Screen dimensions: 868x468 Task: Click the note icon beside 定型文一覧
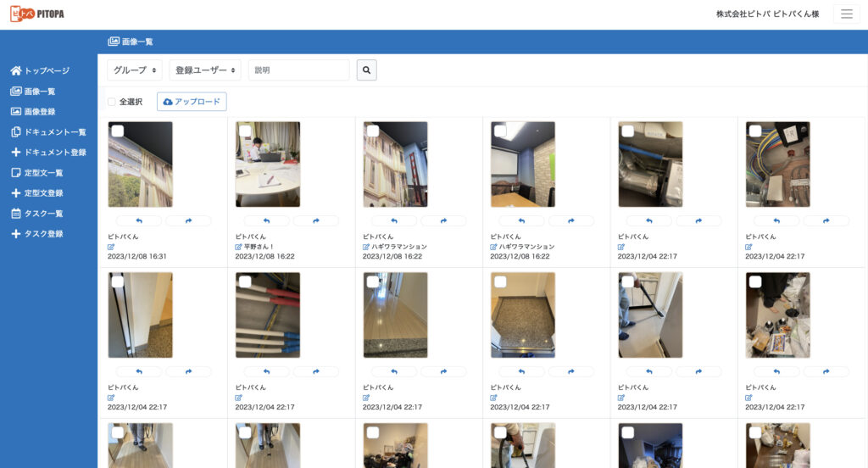tap(16, 173)
